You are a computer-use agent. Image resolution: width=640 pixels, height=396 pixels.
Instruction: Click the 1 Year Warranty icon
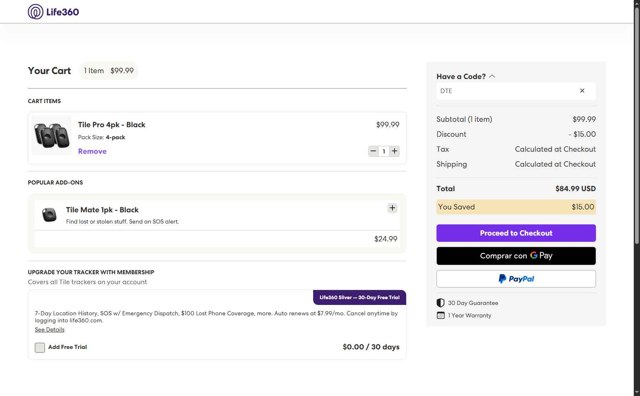click(x=440, y=315)
